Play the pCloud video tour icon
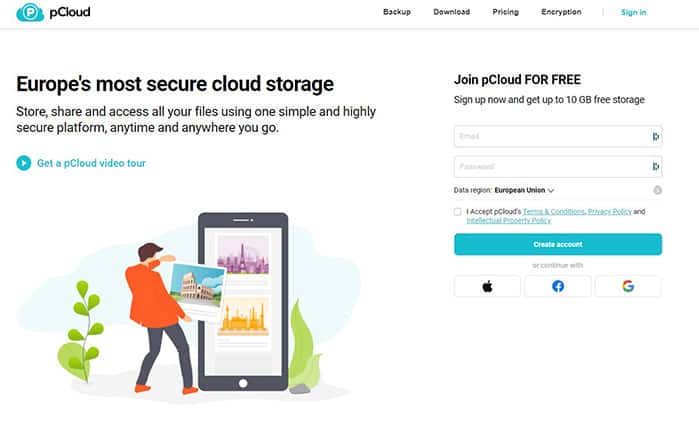The image size is (699, 427). tap(24, 163)
